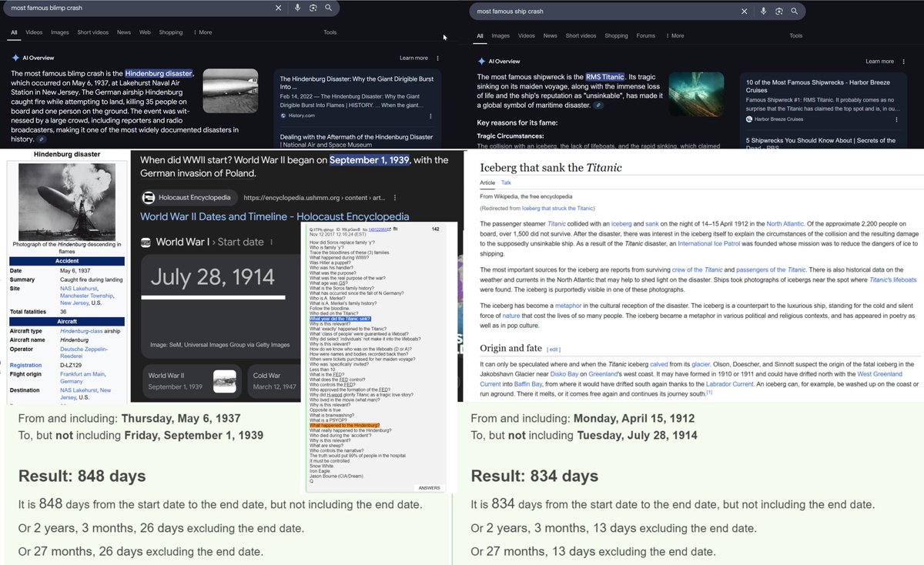This screenshot has height=565, width=924.
Task: Click the edit link next to Origin and fate
Action: [554, 349]
